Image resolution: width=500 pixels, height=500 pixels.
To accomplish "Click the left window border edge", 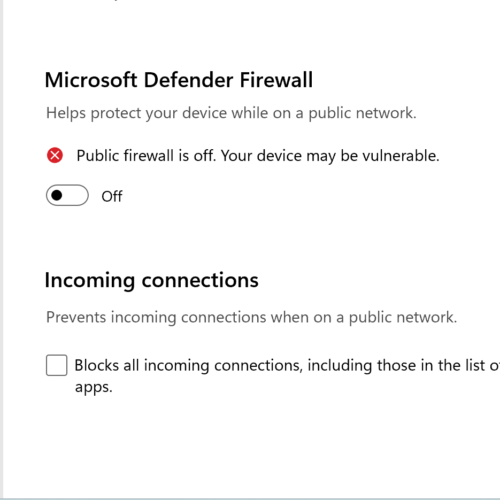I will click(x=2, y=248).
